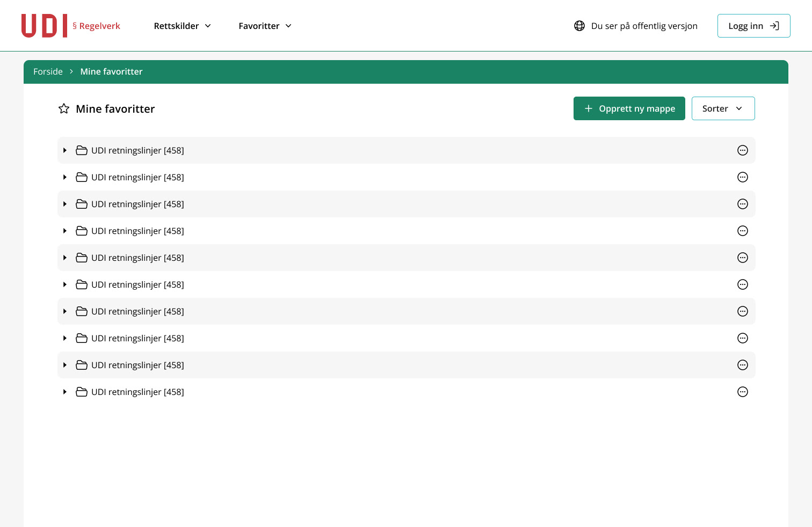Click the folder icon in the last row

coord(82,392)
